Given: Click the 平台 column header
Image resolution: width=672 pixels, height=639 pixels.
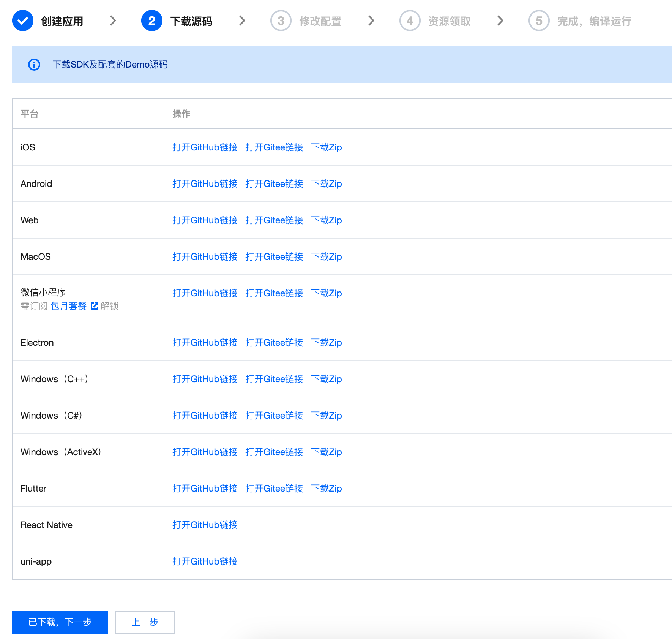Looking at the screenshot, I should 30,114.
